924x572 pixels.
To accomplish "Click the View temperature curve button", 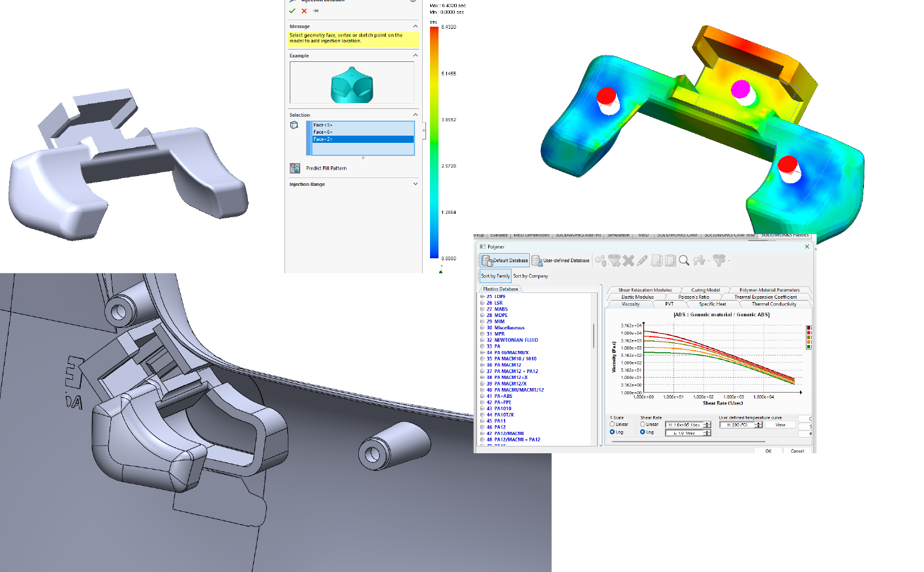I will 780,425.
